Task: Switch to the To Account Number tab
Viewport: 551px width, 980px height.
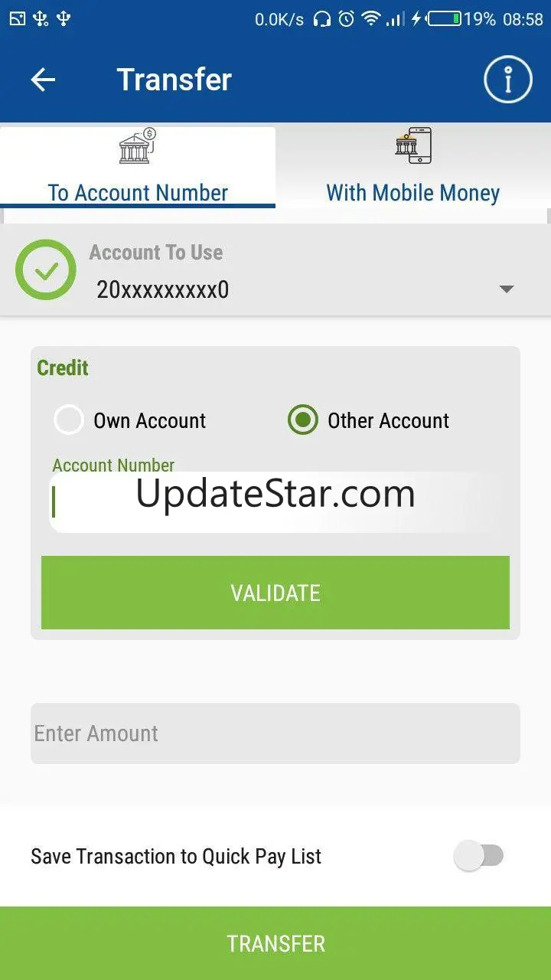Action: coord(138,167)
